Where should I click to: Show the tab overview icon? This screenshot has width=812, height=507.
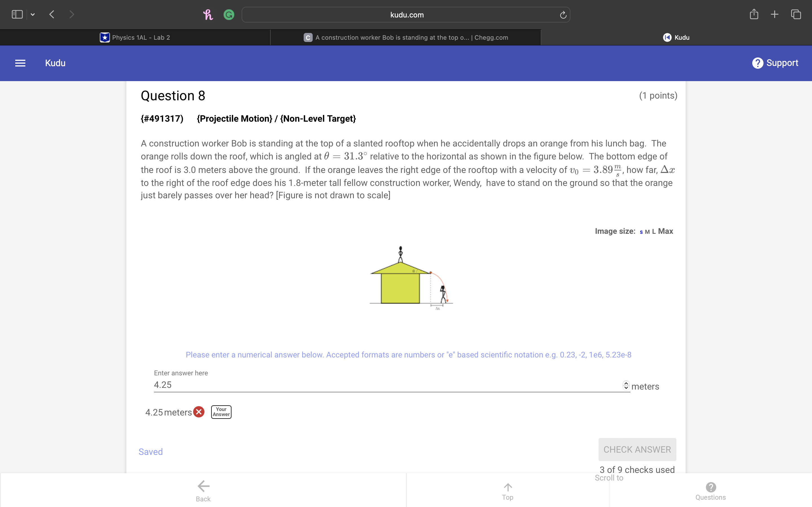[796, 14]
